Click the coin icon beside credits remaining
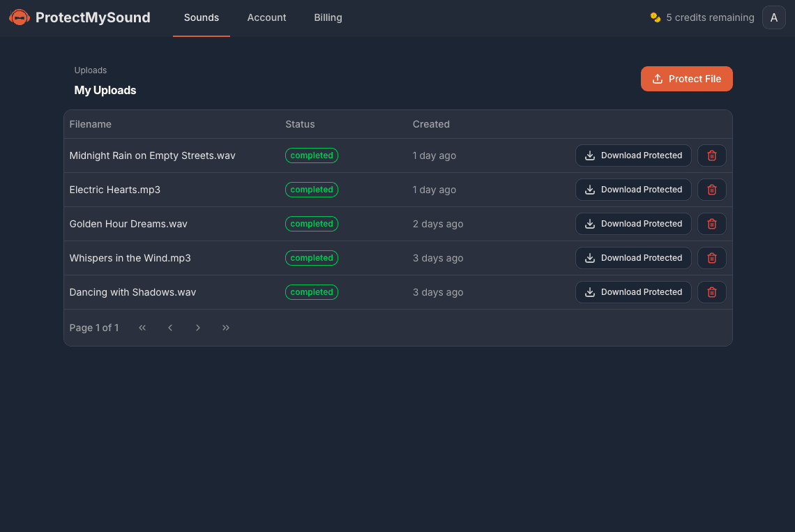 [655, 17]
